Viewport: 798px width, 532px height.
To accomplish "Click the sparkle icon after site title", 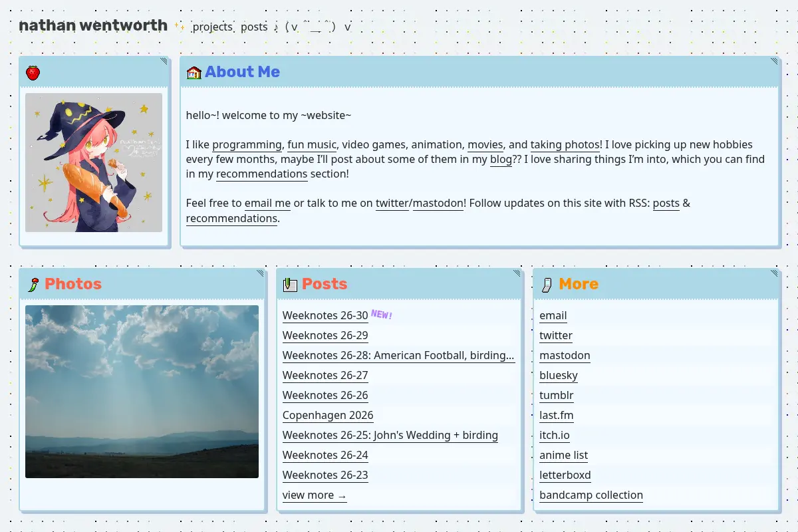I will click(x=179, y=27).
